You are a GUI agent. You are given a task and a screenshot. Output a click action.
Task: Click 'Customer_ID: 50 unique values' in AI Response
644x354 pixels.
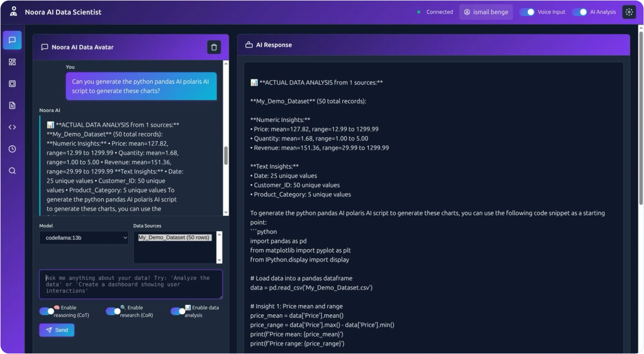coord(295,185)
